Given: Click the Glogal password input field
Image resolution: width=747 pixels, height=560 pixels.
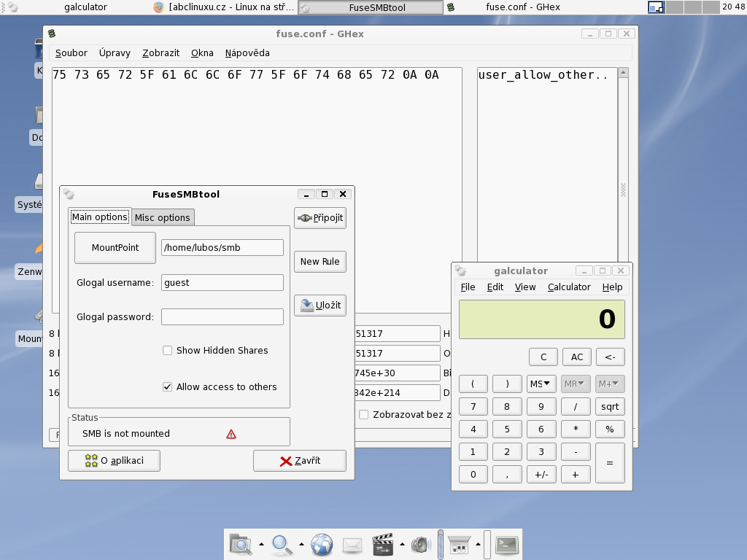Looking at the screenshot, I should [222, 316].
